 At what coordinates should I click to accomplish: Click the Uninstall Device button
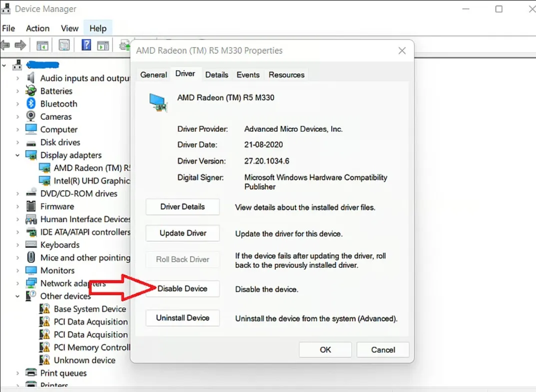click(x=182, y=318)
